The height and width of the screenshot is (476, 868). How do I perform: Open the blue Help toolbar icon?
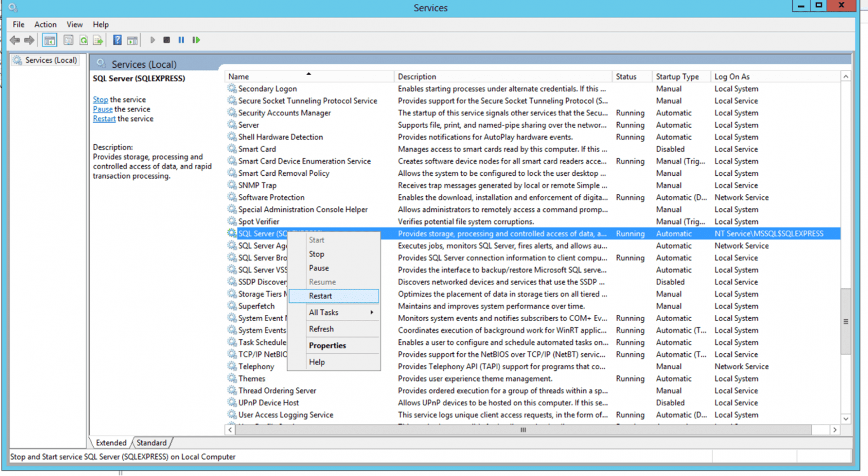(x=117, y=40)
